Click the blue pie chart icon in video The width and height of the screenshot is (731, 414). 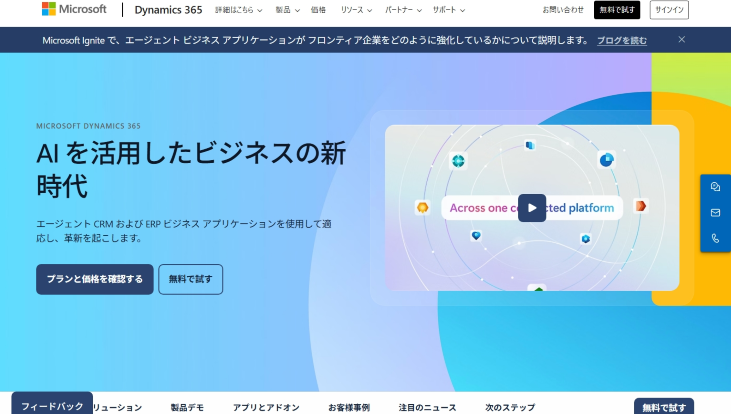click(x=606, y=160)
